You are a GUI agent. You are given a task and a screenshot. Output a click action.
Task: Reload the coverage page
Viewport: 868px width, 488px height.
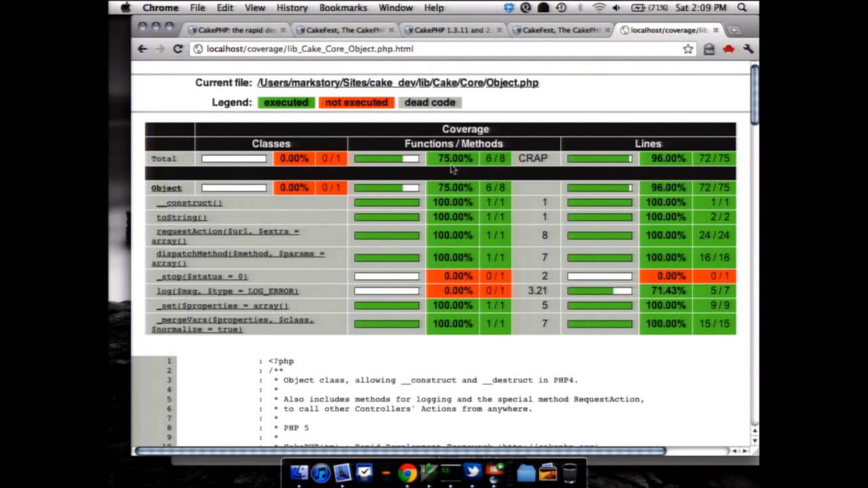pyautogui.click(x=178, y=49)
